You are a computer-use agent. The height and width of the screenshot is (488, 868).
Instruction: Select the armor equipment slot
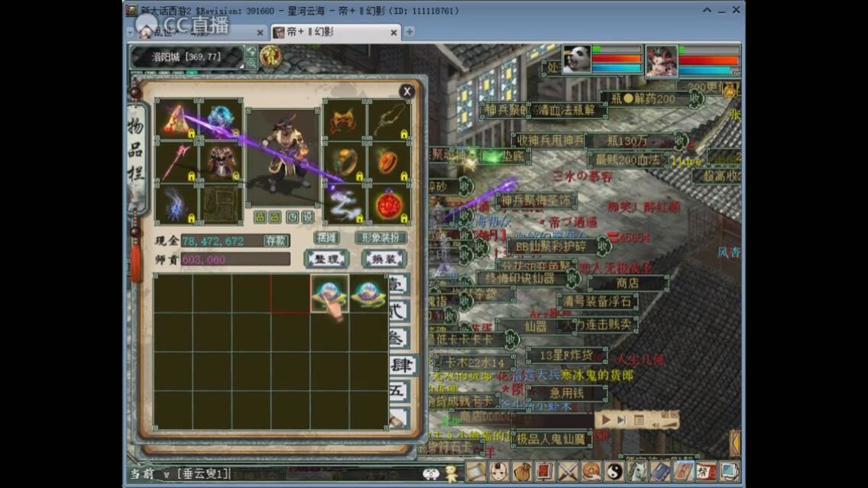(x=221, y=161)
